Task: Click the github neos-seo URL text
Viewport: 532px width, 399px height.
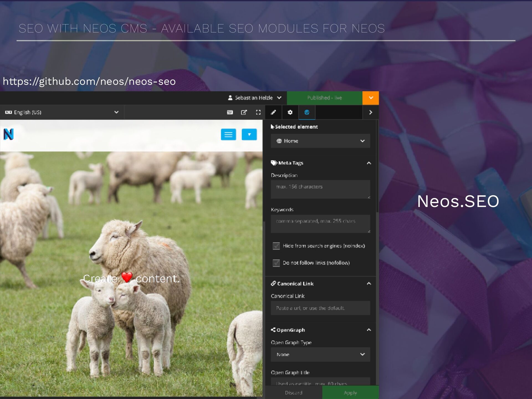Action: [x=89, y=81]
